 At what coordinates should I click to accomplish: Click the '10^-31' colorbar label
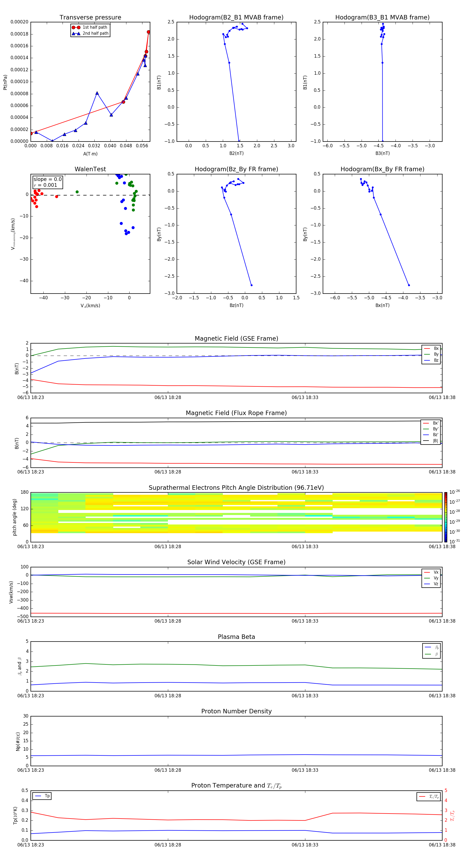click(x=455, y=542)
